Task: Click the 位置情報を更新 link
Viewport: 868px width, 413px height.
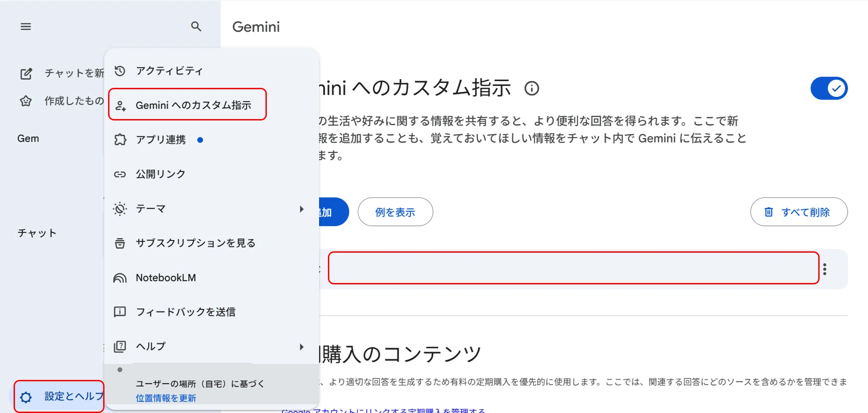Action: click(x=166, y=398)
